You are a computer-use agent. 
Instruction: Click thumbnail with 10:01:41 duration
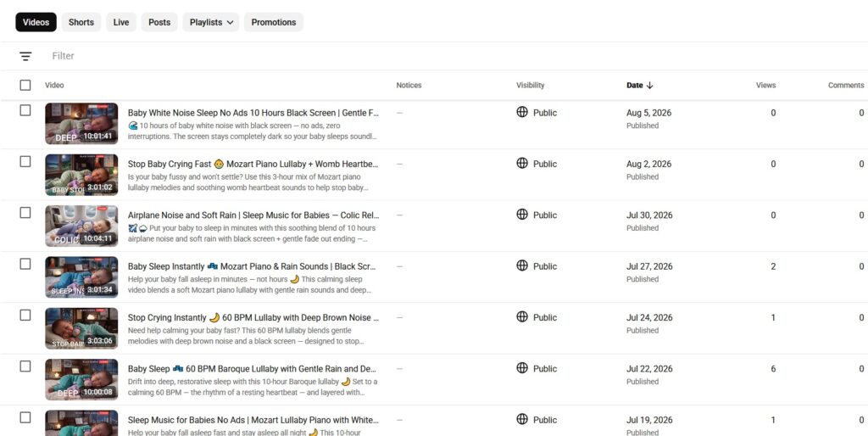(81, 124)
